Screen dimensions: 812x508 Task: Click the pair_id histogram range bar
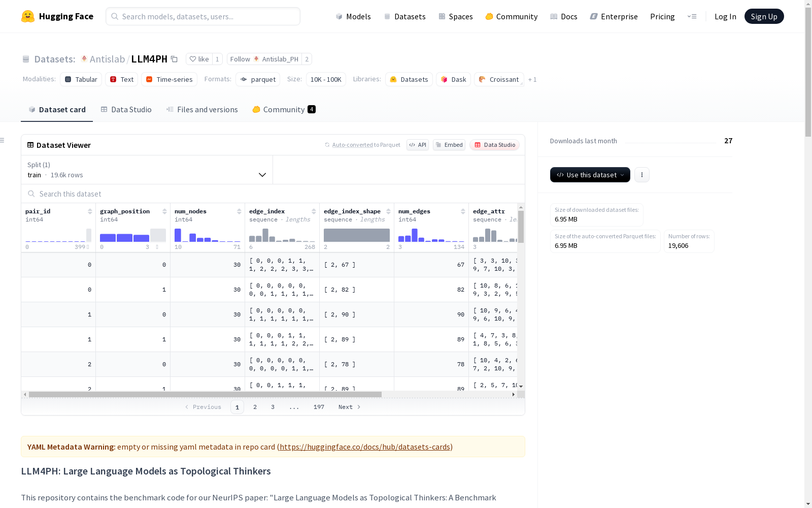(x=58, y=235)
